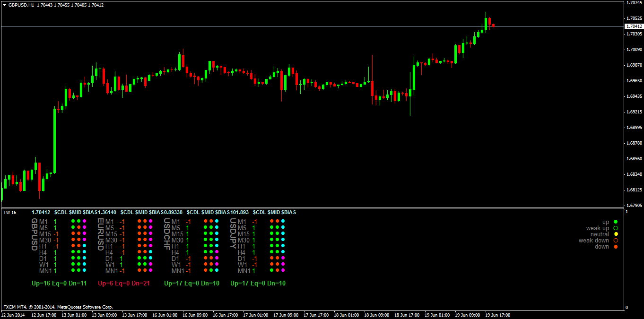The height and width of the screenshot is (319, 644).
Task: Click the 'MN1' row label in the USDJPY column
Action: [244, 271]
